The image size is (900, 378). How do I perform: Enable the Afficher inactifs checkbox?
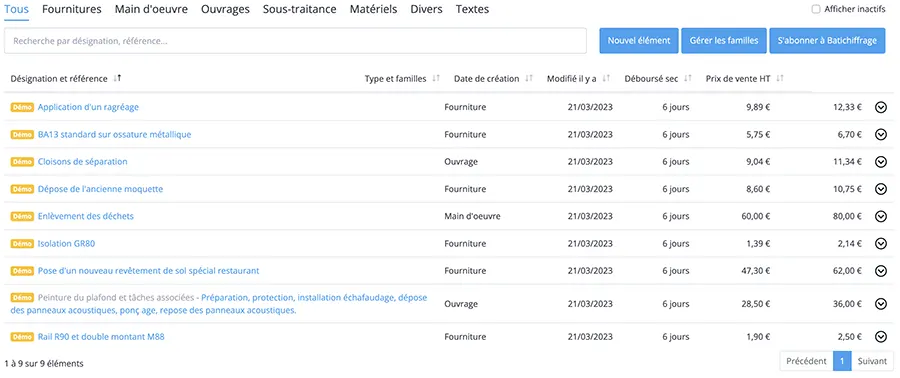(816, 9)
